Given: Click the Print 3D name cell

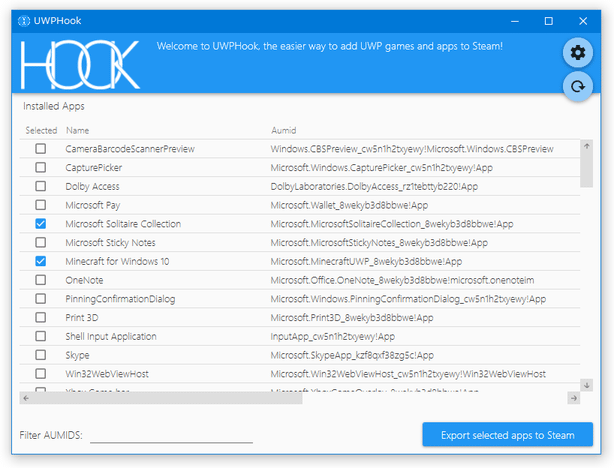Looking at the screenshot, I should pos(82,318).
